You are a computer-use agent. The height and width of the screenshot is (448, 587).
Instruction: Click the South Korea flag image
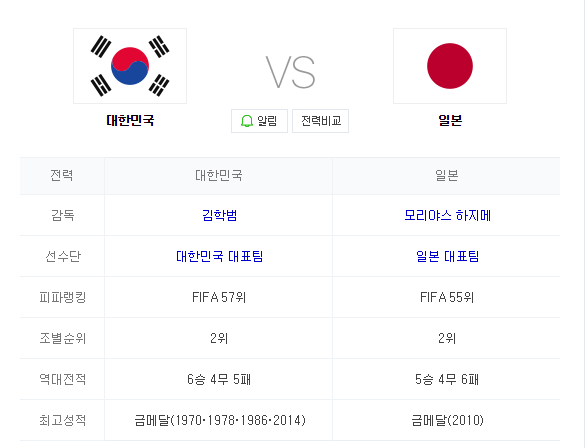pos(130,66)
